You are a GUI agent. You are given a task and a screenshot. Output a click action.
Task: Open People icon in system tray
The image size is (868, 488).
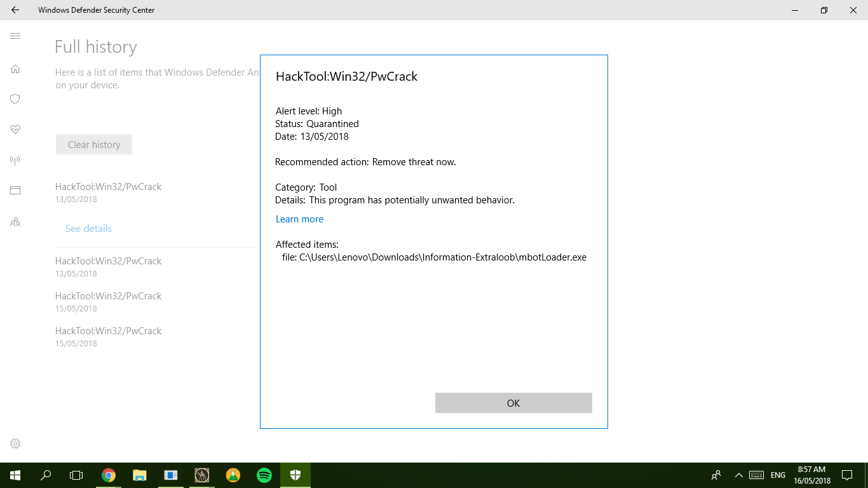pyautogui.click(x=716, y=475)
